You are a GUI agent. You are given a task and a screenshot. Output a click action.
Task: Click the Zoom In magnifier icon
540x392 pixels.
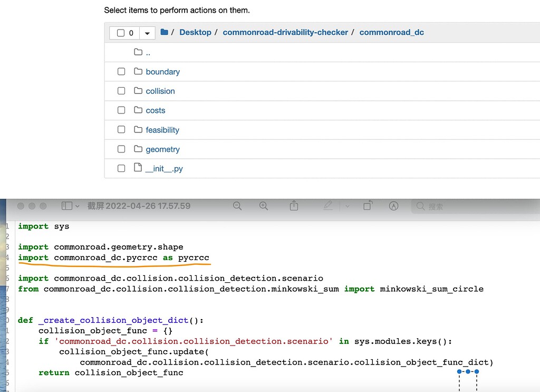[x=264, y=206]
